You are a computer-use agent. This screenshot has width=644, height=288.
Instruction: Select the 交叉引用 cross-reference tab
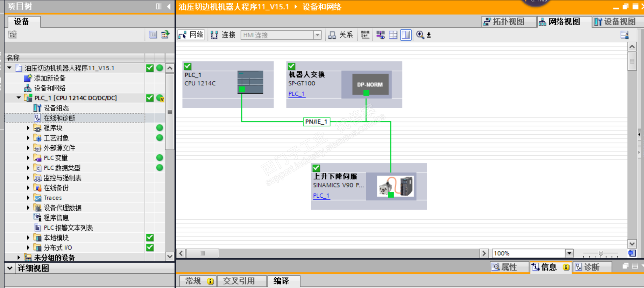point(241,281)
